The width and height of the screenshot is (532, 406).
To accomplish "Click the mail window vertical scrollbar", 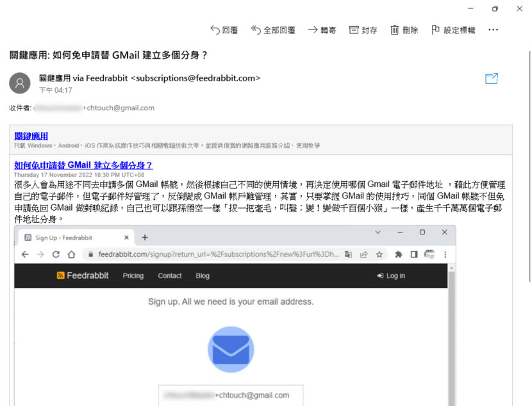I will coord(529,166).
